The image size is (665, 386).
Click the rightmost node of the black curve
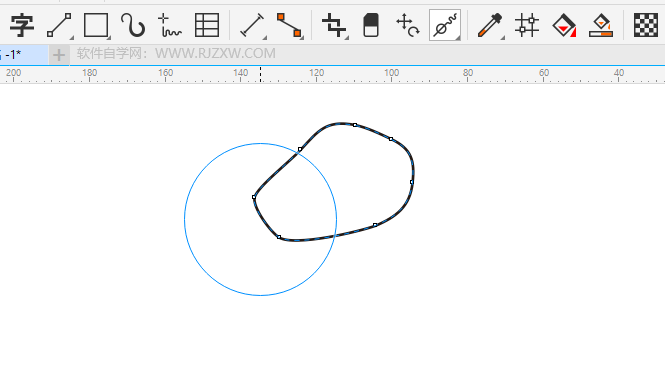[412, 182]
